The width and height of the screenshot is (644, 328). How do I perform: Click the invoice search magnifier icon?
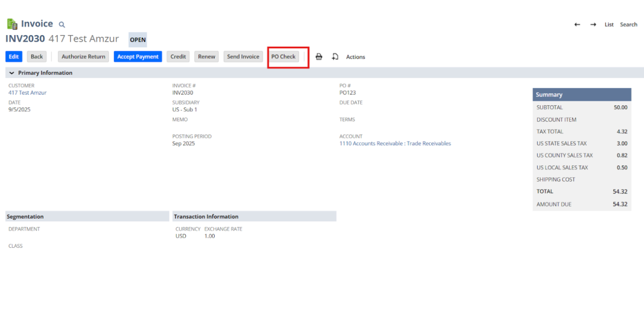coord(62,25)
